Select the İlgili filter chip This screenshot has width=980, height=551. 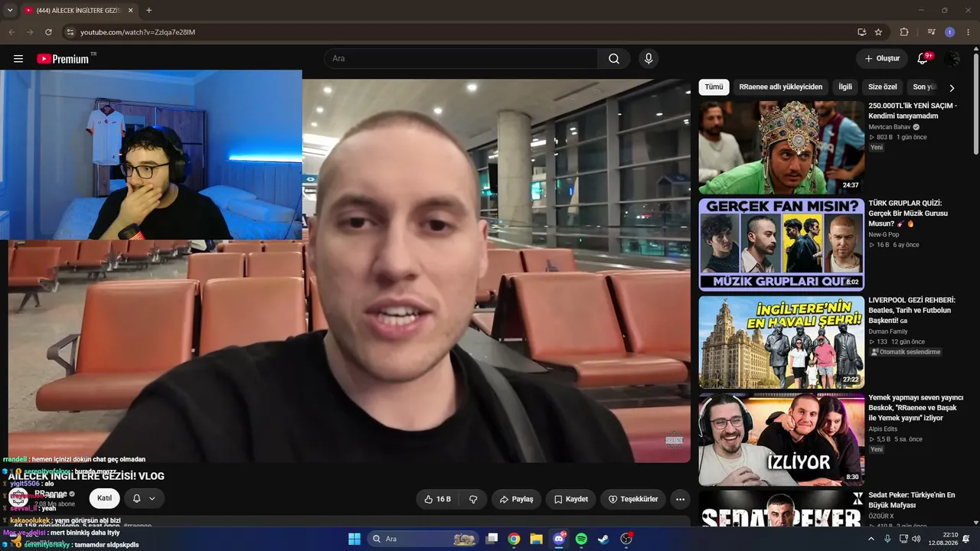tap(845, 87)
